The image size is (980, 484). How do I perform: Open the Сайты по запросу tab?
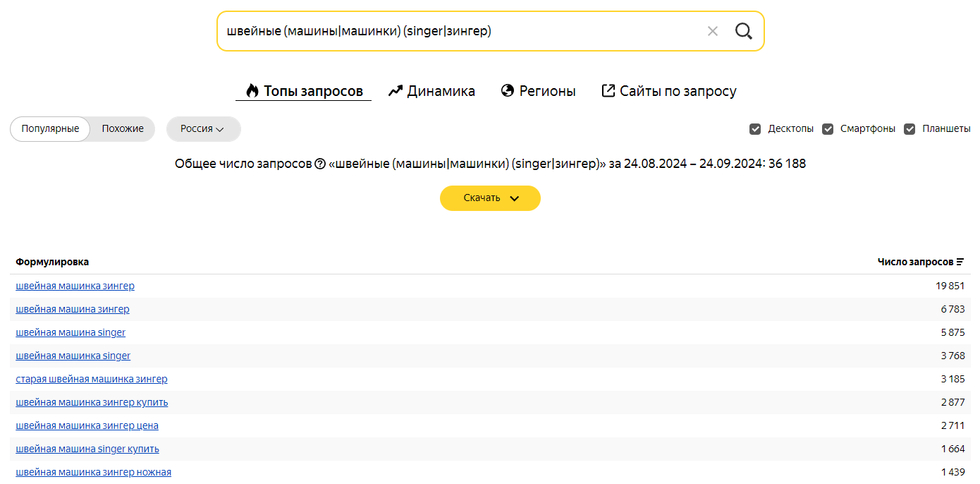(668, 91)
